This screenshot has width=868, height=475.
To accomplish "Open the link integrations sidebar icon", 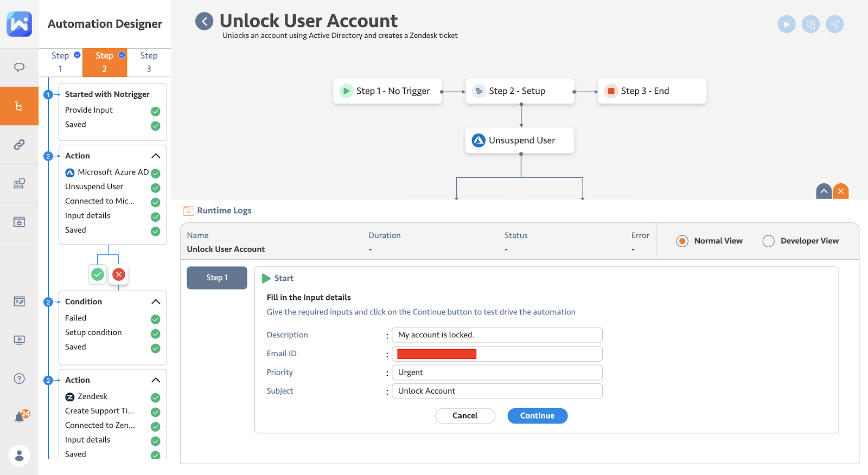I will point(19,144).
